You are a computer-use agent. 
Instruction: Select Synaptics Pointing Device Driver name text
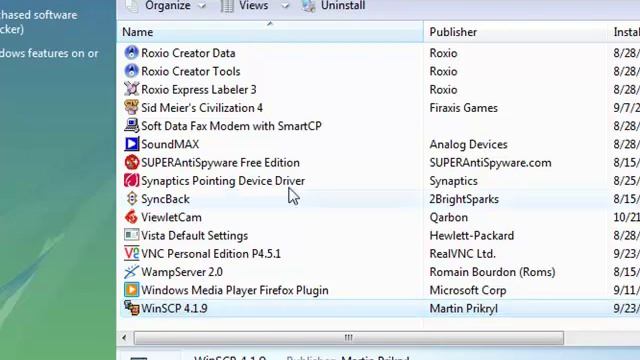[223, 181]
